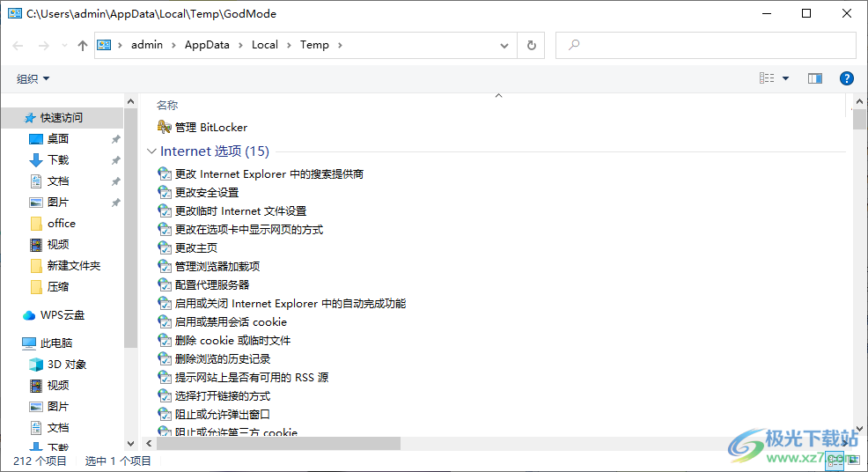Select 管理 BitLocker item
The image size is (868, 472).
202,128
